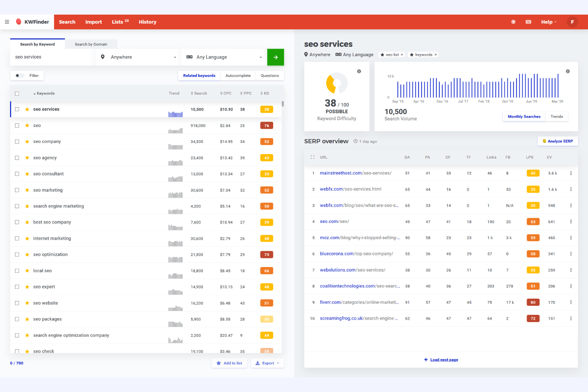Open the Export dropdown
This screenshot has height=392, width=588.
(x=267, y=363)
